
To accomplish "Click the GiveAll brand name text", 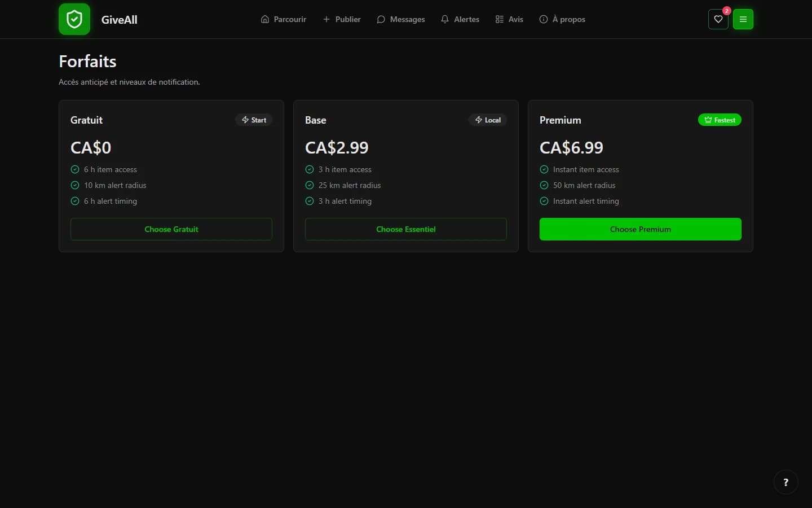I will click(x=120, y=19).
